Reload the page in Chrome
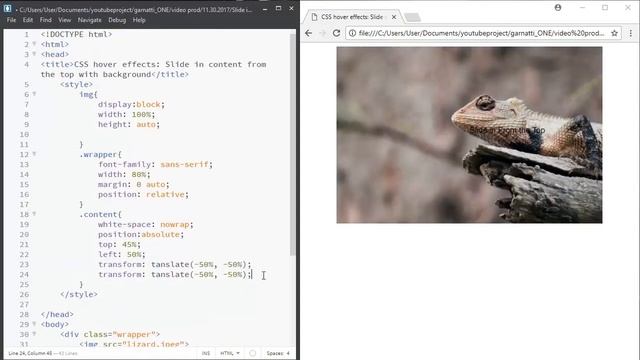Screen dimensions: 640x360 tap(336, 33)
